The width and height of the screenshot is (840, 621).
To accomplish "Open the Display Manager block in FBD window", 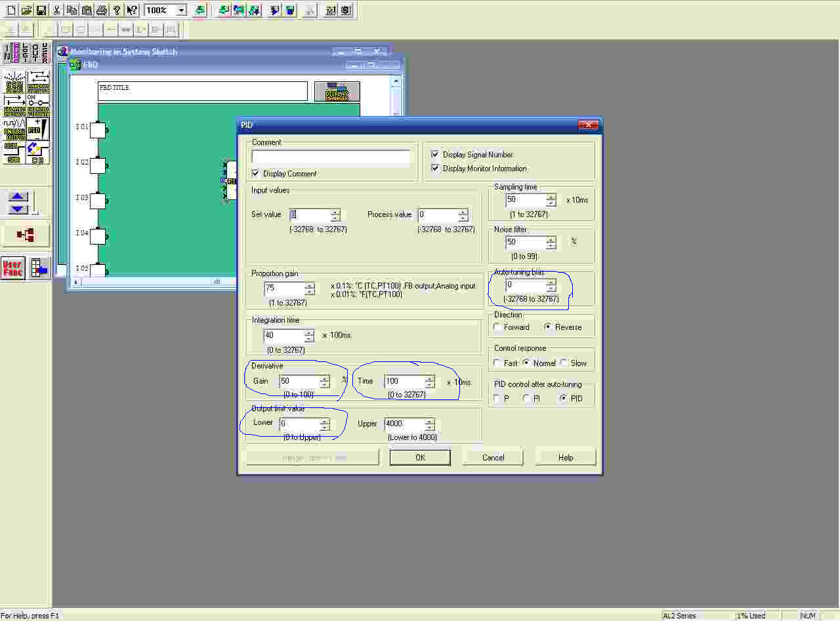I will coord(337,92).
